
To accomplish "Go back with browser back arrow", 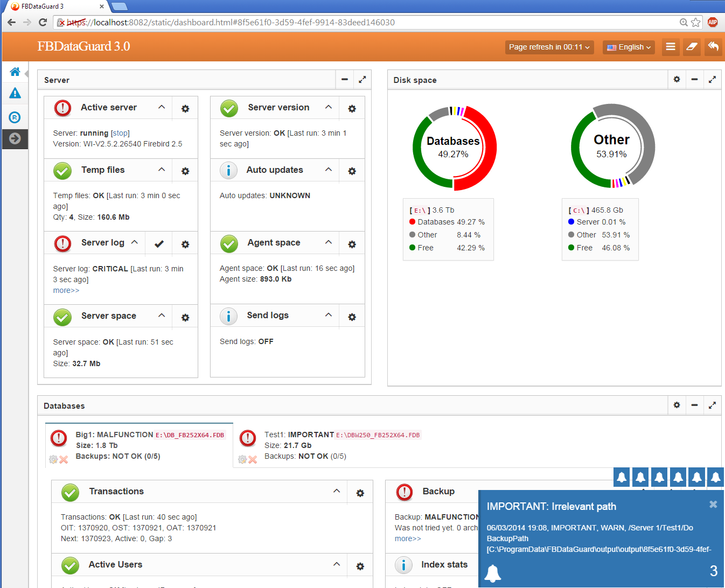I will coord(11,22).
